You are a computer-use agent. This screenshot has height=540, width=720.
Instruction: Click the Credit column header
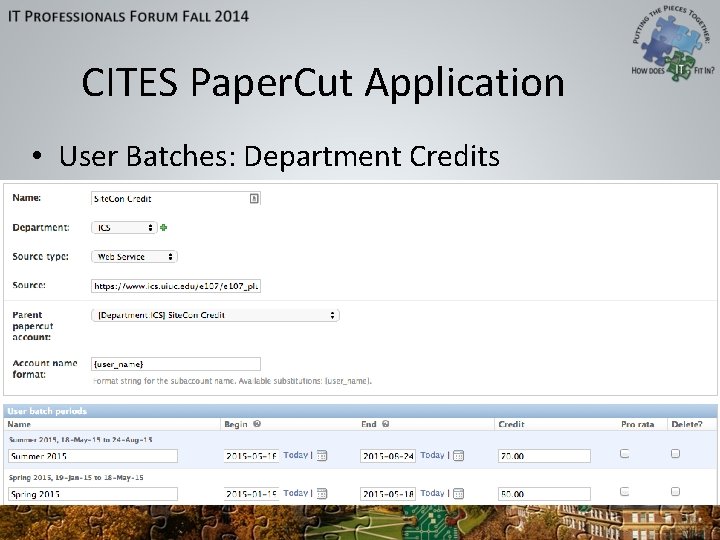511,424
